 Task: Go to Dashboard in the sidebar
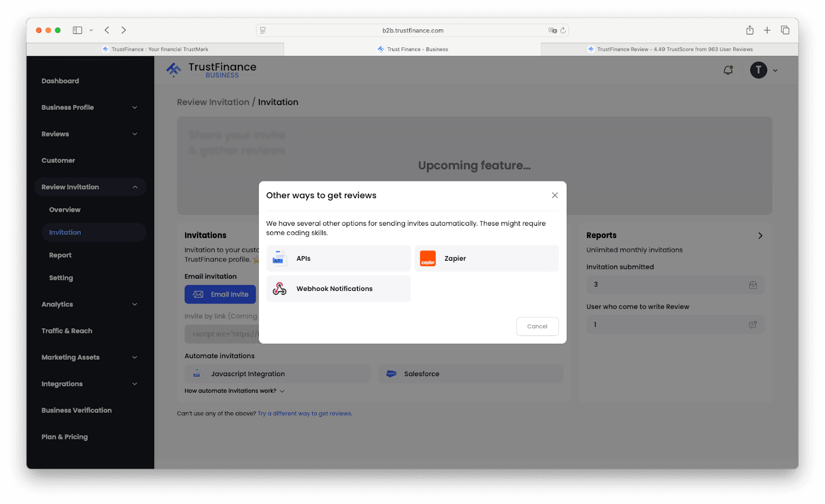(60, 81)
